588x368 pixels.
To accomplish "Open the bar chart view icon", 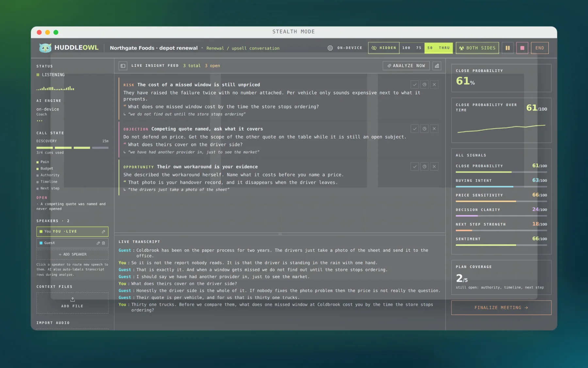I will 437,66.
